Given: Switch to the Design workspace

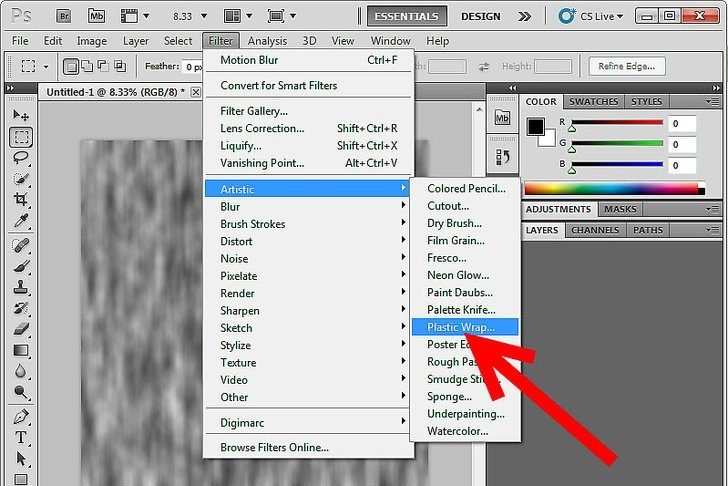Looking at the screenshot, I should 481,16.
